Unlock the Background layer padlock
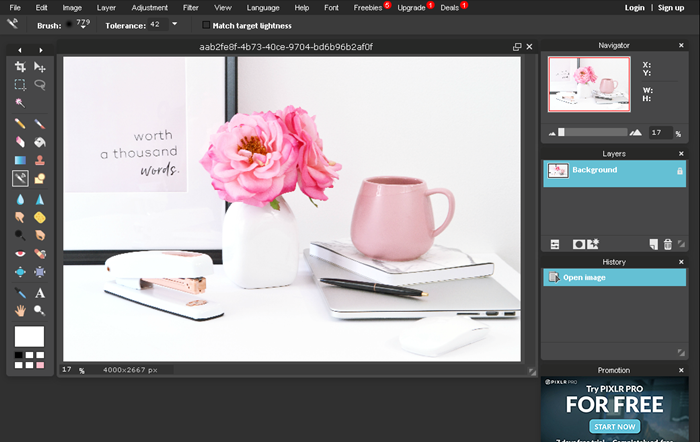 (679, 171)
